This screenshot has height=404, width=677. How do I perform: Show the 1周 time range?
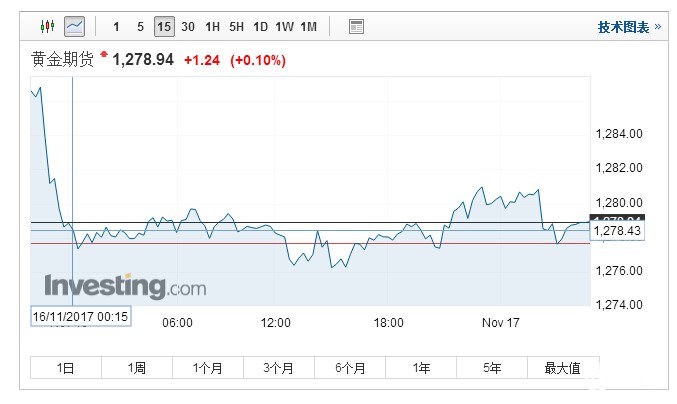137,368
